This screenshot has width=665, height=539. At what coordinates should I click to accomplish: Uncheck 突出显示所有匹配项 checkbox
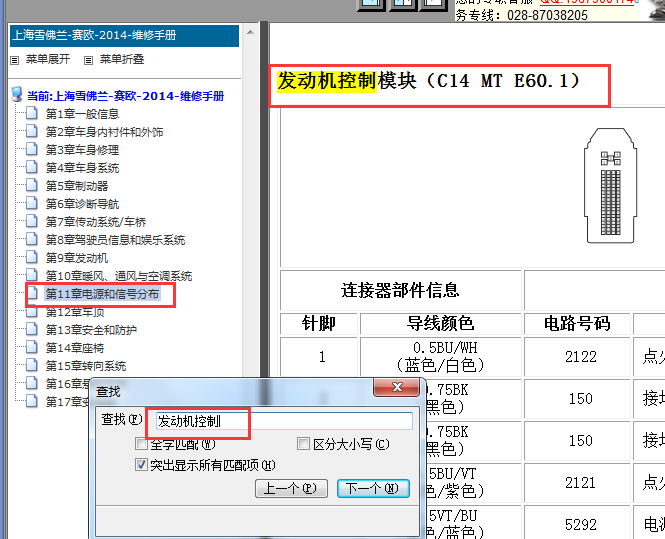(141, 465)
